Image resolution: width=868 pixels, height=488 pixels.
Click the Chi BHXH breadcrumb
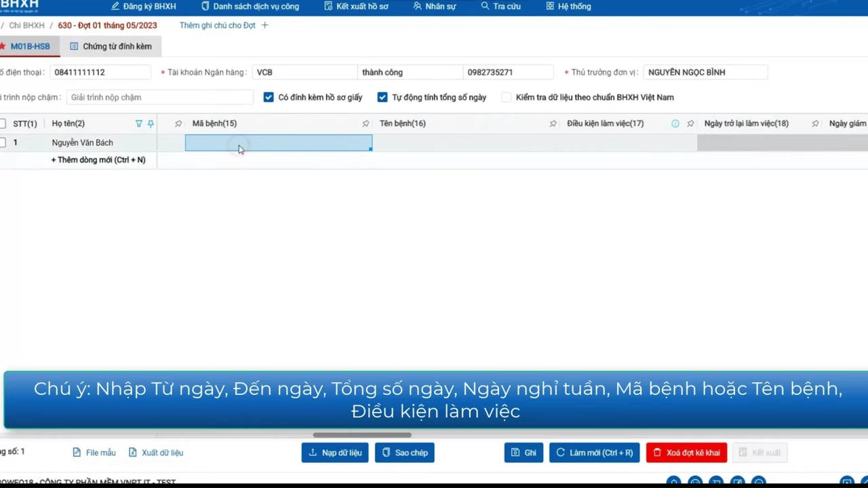[26, 25]
